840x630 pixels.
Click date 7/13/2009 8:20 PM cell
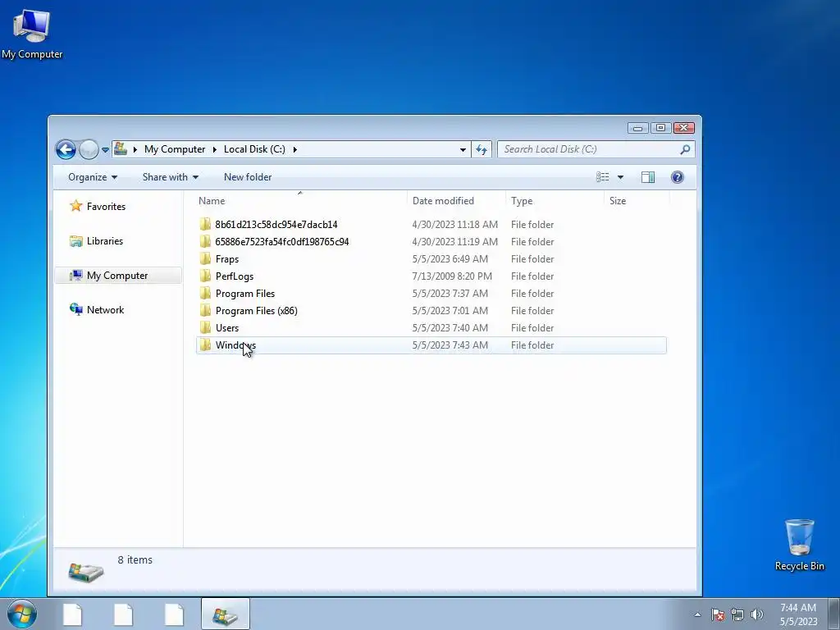[452, 276]
